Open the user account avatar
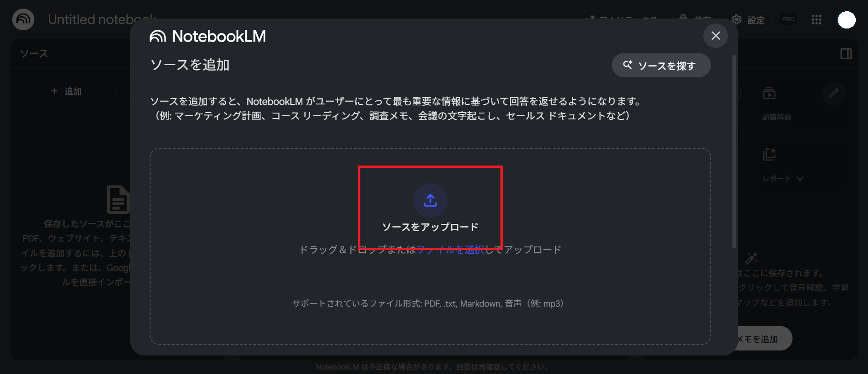The image size is (868, 374). (x=846, y=20)
